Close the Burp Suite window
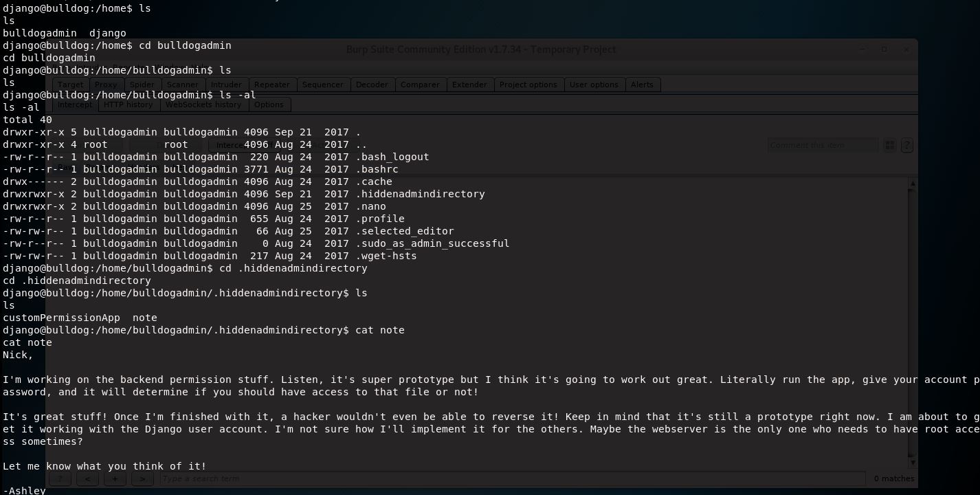Screen dimensions: 980x495 [x=907, y=49]
